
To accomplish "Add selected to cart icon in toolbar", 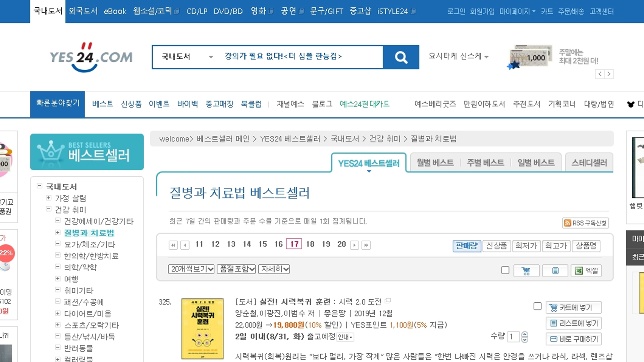I will (x=526, y=270).
